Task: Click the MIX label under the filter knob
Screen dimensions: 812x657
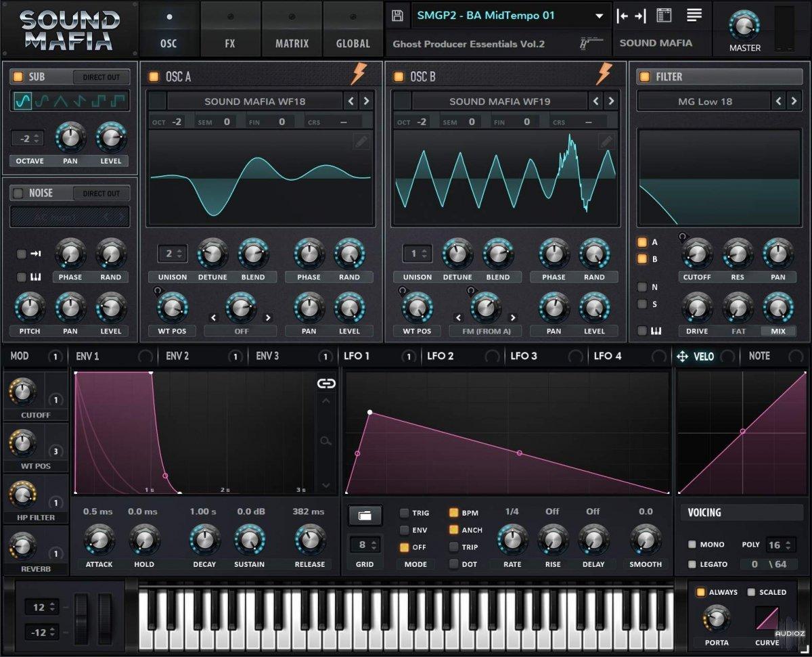Action: click(778, 332)
